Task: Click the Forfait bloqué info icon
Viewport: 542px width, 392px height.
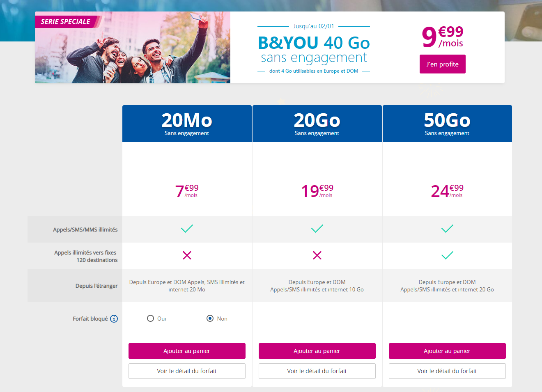Action: click(114, 319)
